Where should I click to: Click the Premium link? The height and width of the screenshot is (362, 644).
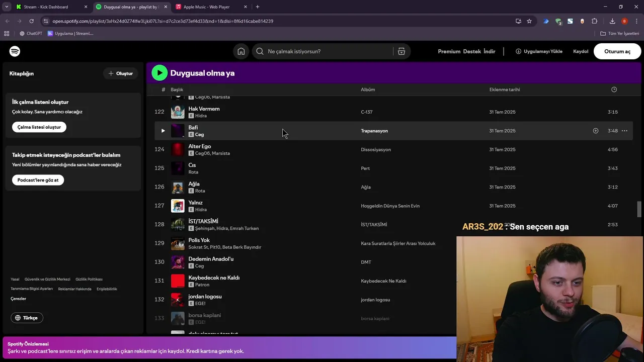pos(449,51)
